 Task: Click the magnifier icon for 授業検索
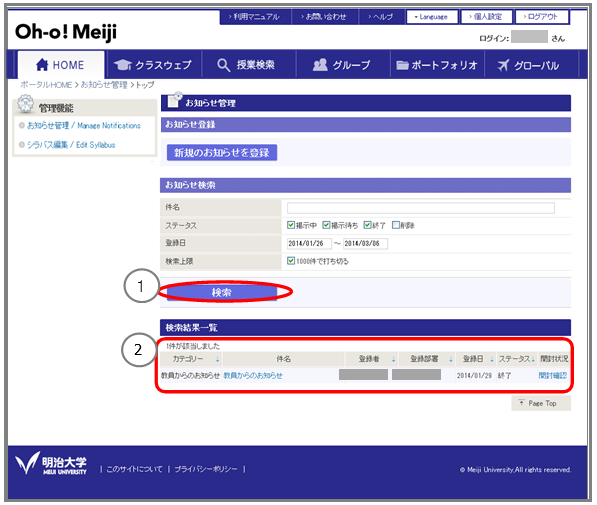click(223, 65)
